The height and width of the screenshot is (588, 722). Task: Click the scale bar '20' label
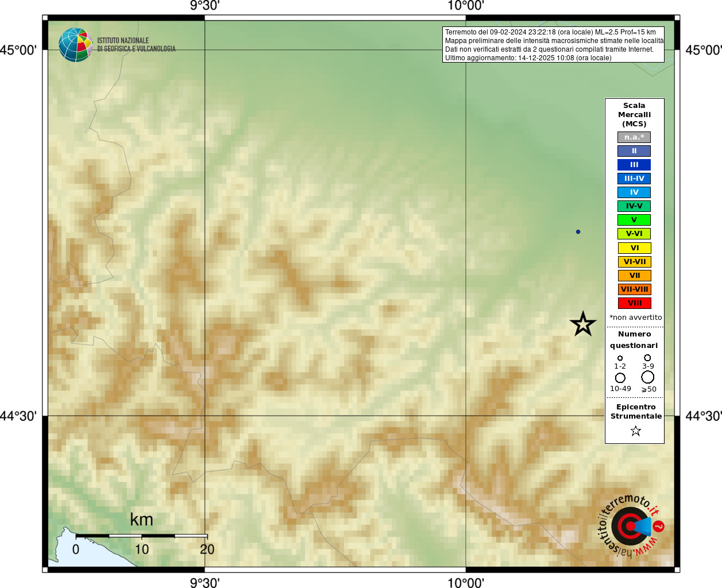pos(207,550)
